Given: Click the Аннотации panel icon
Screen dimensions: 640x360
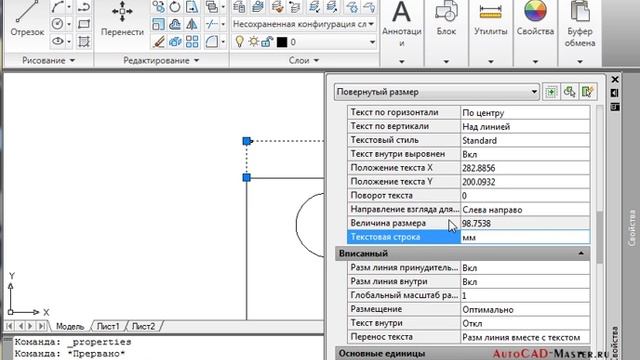Looking at the screenshot, I should tap(401, 12).
